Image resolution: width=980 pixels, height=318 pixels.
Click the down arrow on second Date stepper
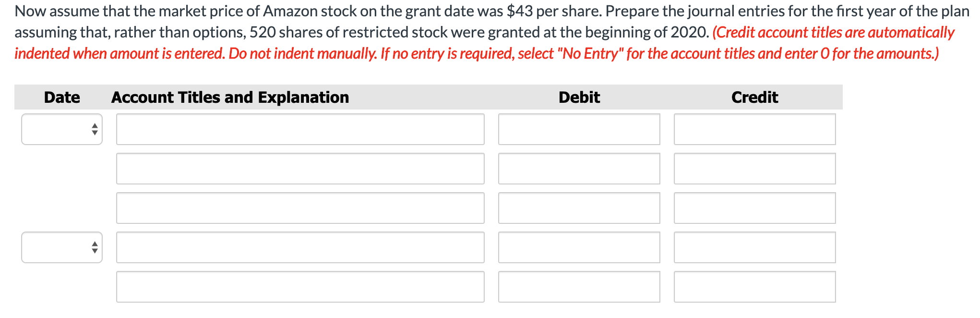point(94,250)
